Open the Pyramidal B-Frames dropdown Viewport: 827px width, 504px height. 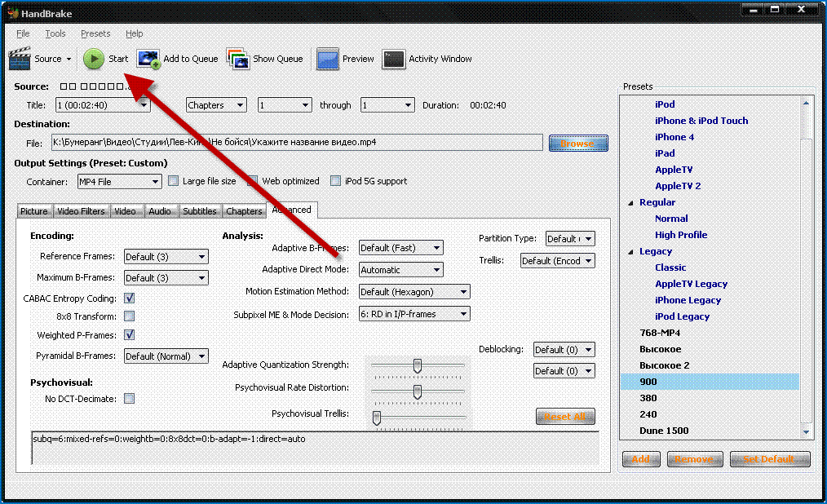166,356
